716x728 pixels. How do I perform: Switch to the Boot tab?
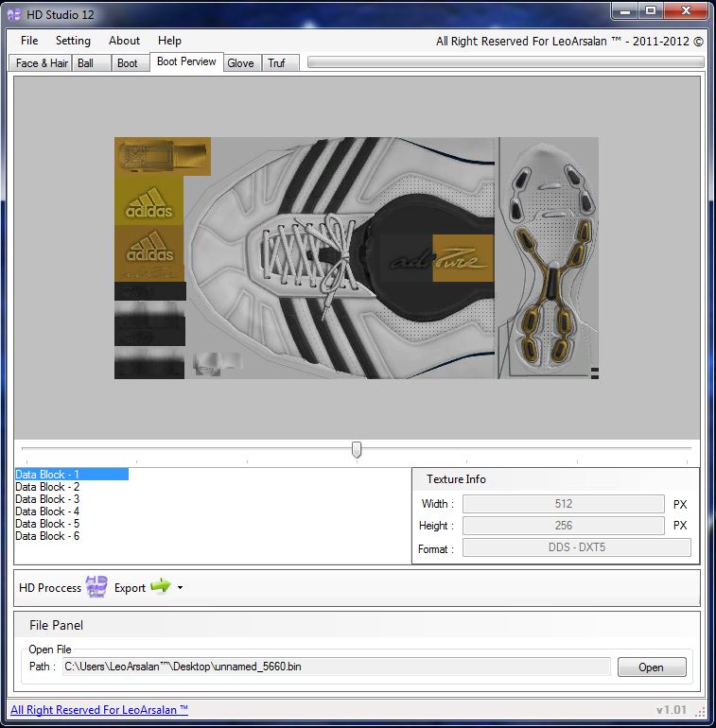coord(128,63)
